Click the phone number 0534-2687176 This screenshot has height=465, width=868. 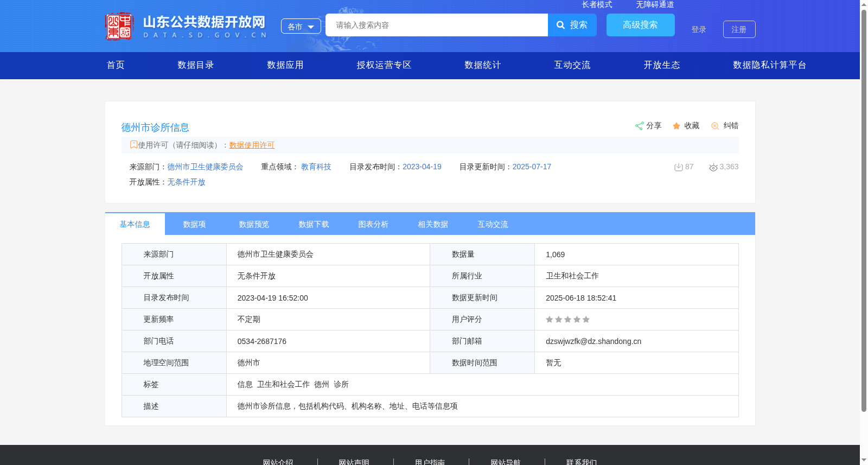click(x=262, y=341)
